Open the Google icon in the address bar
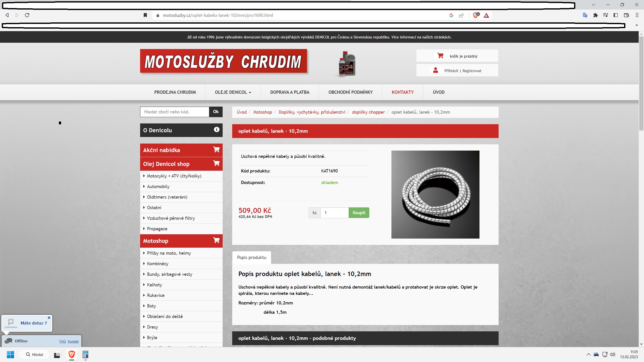 click(451, 15)
